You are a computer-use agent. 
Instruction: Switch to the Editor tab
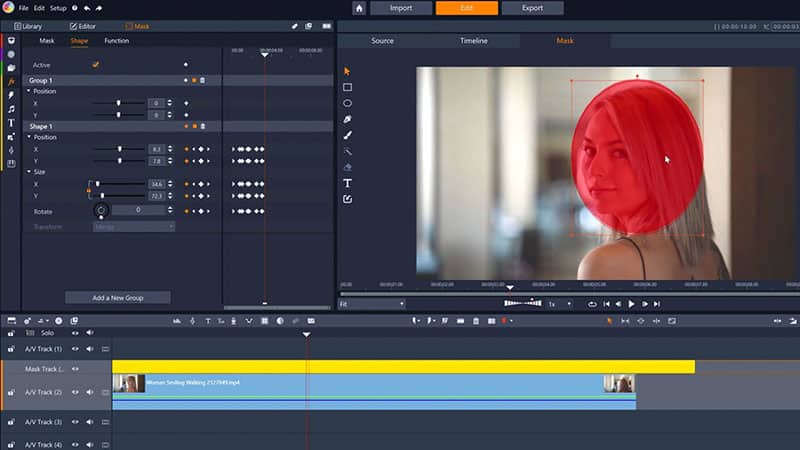click(x=83, y=26)
